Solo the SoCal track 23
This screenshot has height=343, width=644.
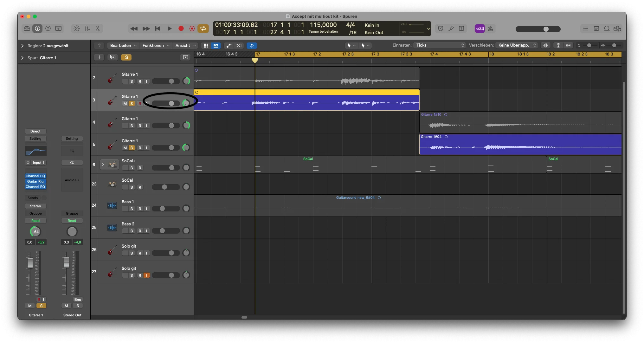[x=132, y=187]
